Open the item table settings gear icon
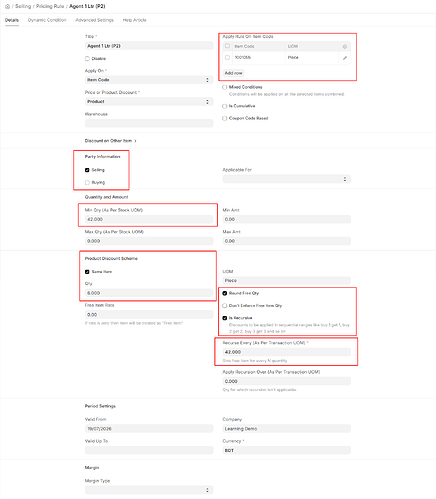The image size is (436, 499). tap(345, 47)
